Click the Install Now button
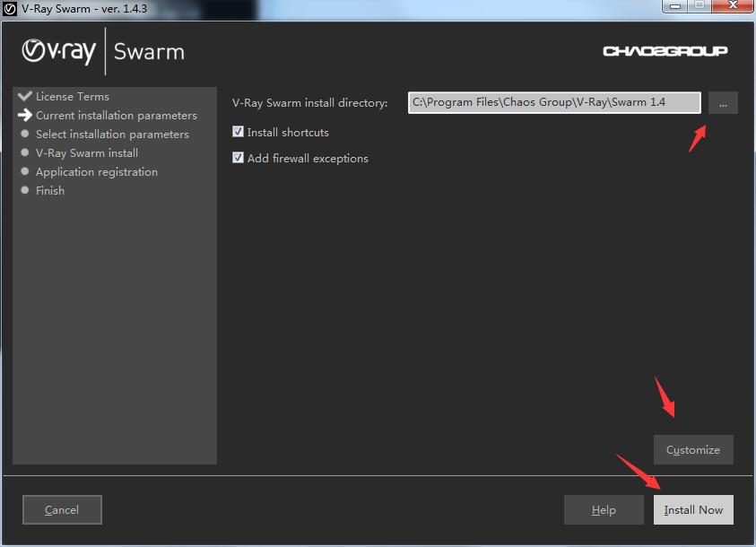 [693, 510]
